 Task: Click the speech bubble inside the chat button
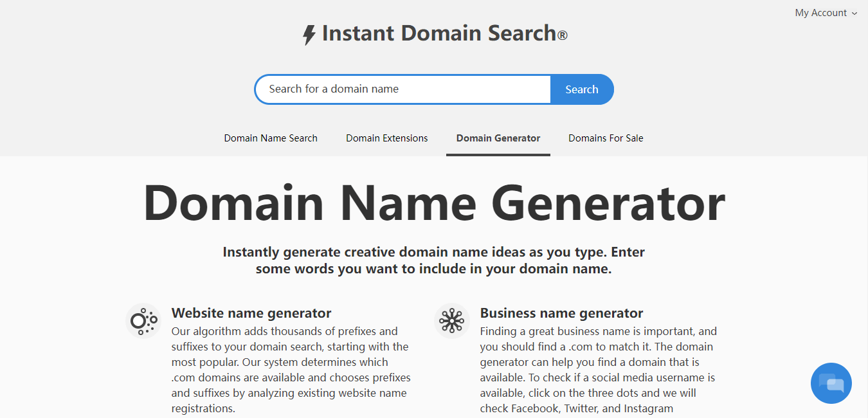(x=831, y=383)
